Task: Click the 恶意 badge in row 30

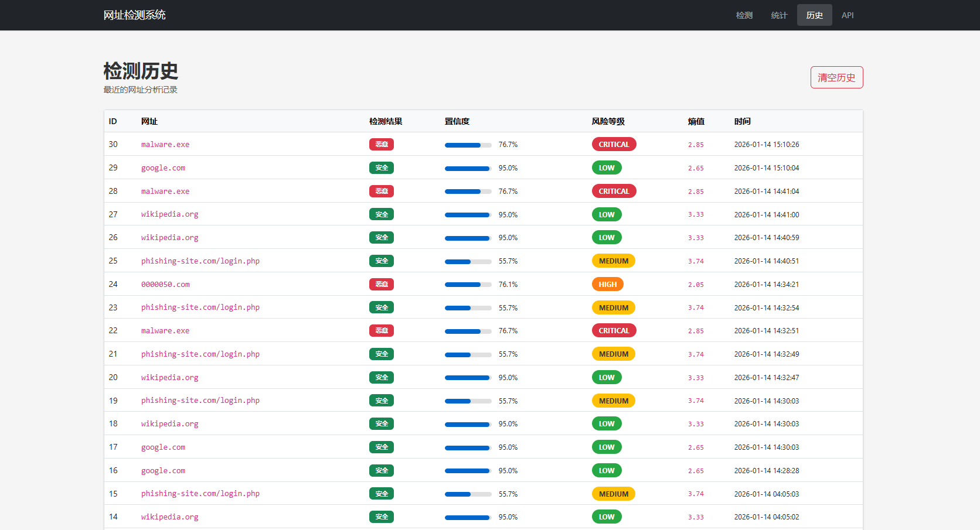Action: tap(382, 144)
